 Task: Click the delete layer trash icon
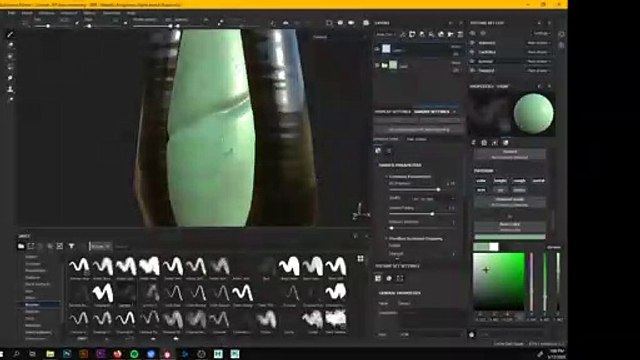(x=460, y=35)
